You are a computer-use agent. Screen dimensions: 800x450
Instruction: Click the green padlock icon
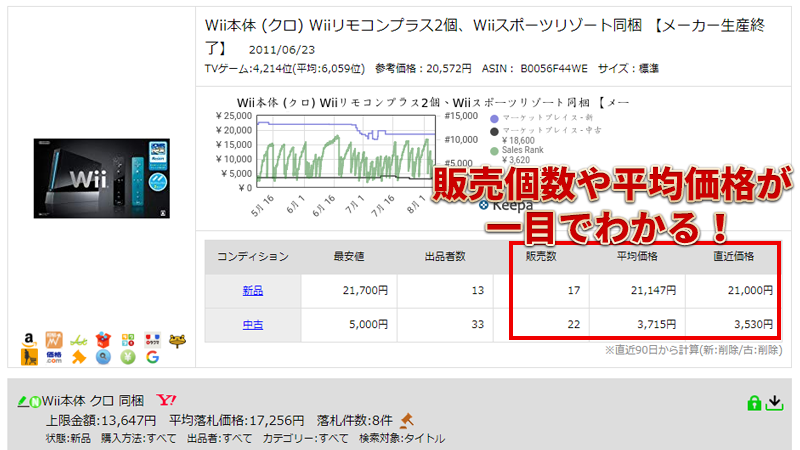pyautogui.click(x=754, y=403)
